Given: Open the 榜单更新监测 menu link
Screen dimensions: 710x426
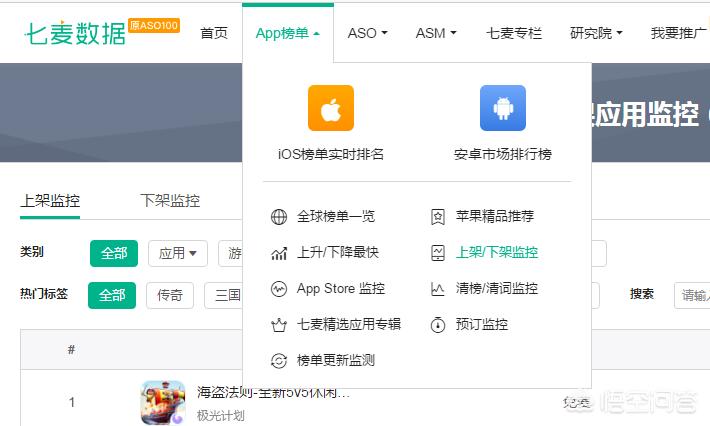Looking at the screenshot, I should [335, 361].
